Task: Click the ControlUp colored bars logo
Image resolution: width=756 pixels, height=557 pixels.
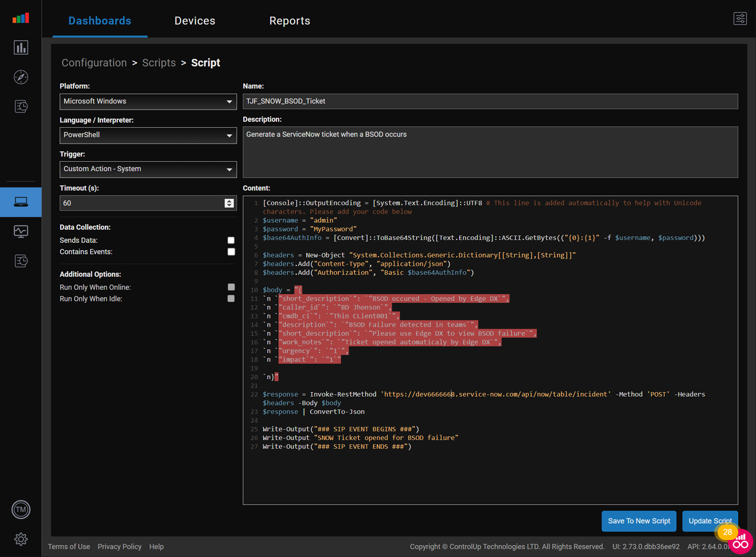Action: point(21,18)
